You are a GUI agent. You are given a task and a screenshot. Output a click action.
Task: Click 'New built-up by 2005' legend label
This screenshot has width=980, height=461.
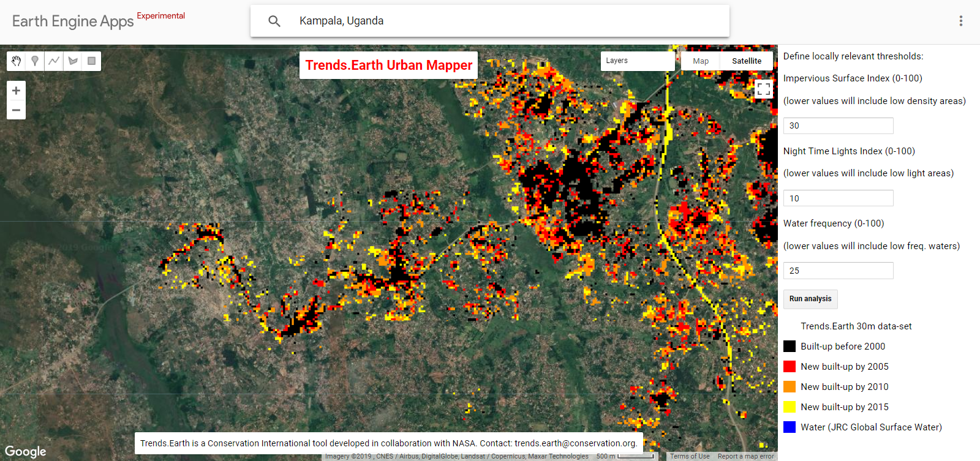[845, 367]
